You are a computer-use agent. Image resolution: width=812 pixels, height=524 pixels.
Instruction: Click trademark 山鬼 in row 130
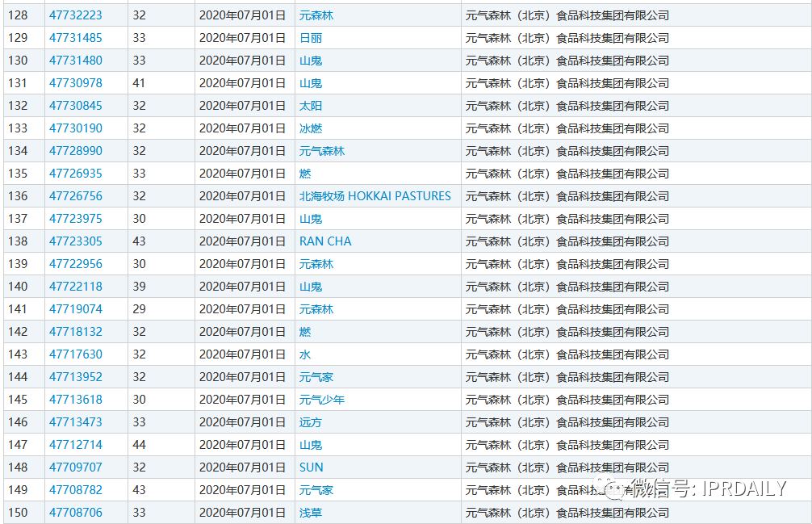click(x=311, y=61)
